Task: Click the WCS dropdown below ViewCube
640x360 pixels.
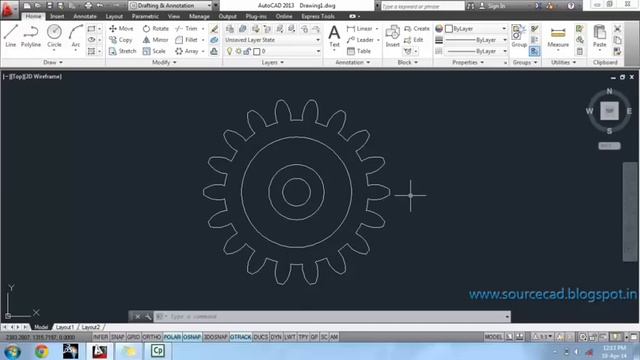Action: click(x=609, y=146)
